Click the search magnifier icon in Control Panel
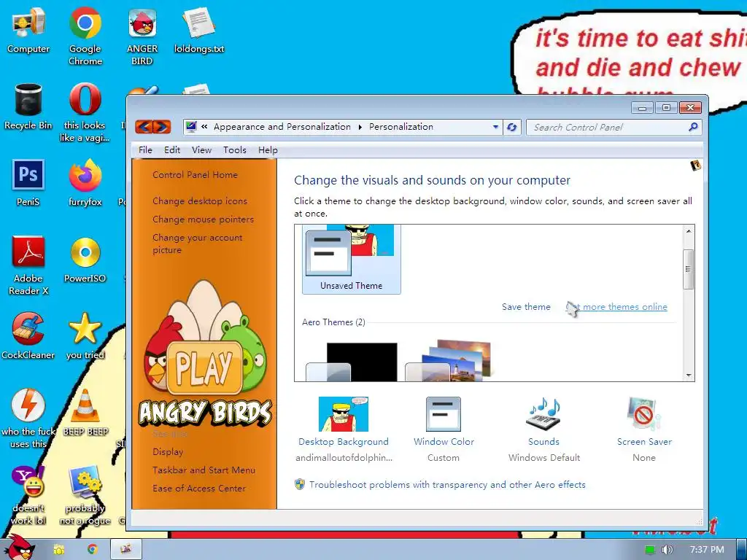Viewport: 747px width, 560px height. tap(693, 127)
